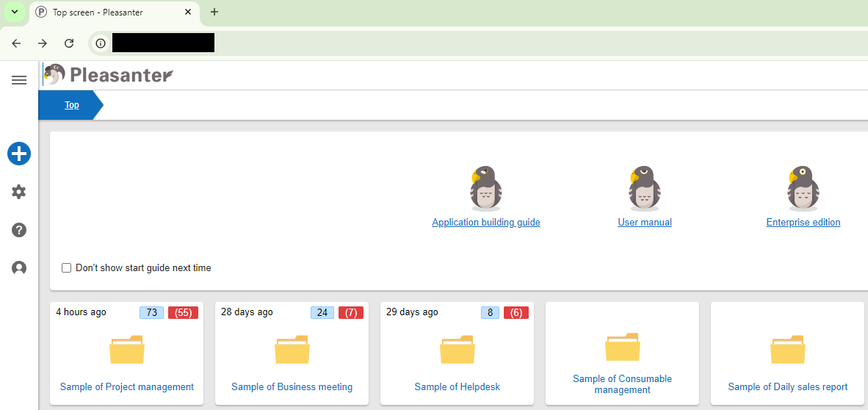
Task: Click the red (7) overdue badge
Action: (x=351, y=313)
